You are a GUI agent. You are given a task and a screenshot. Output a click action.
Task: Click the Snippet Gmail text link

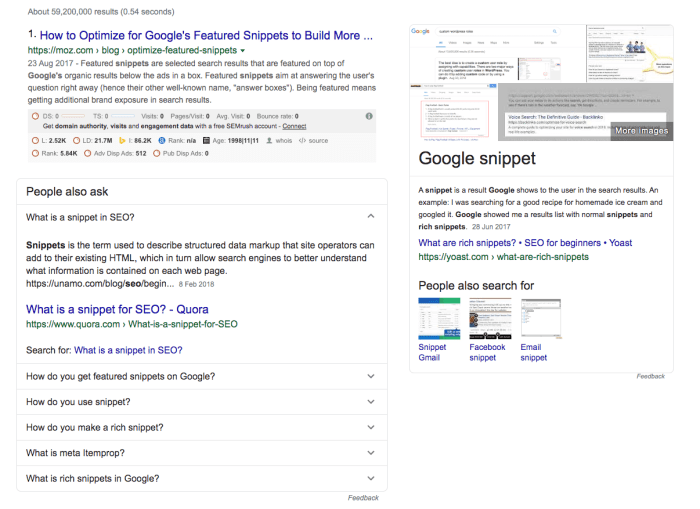432,352
